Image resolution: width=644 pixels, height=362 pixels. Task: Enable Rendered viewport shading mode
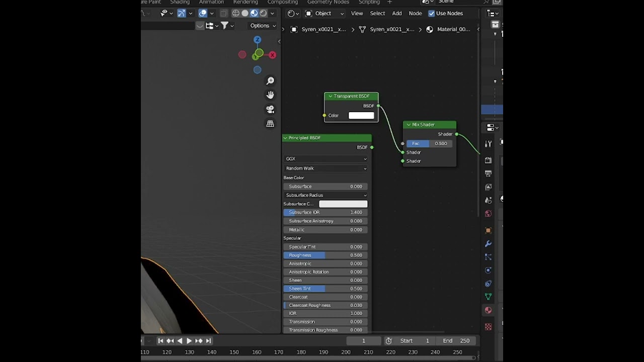tap(262, 13)
